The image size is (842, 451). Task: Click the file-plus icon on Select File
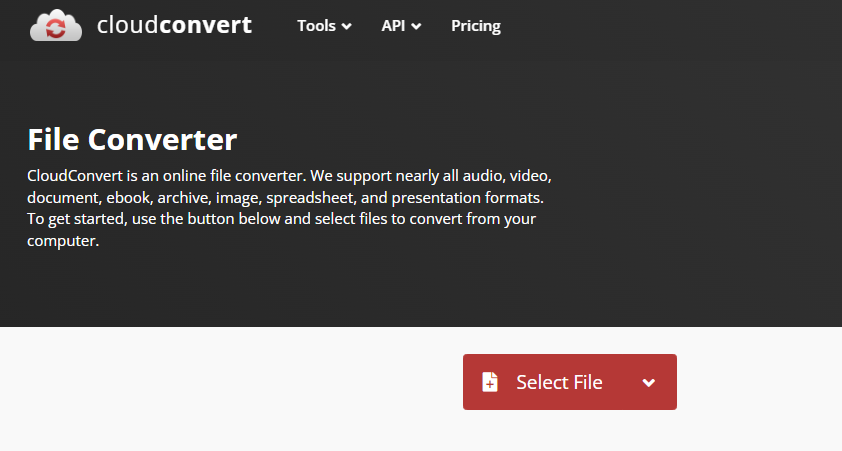(x=490, y=382)
